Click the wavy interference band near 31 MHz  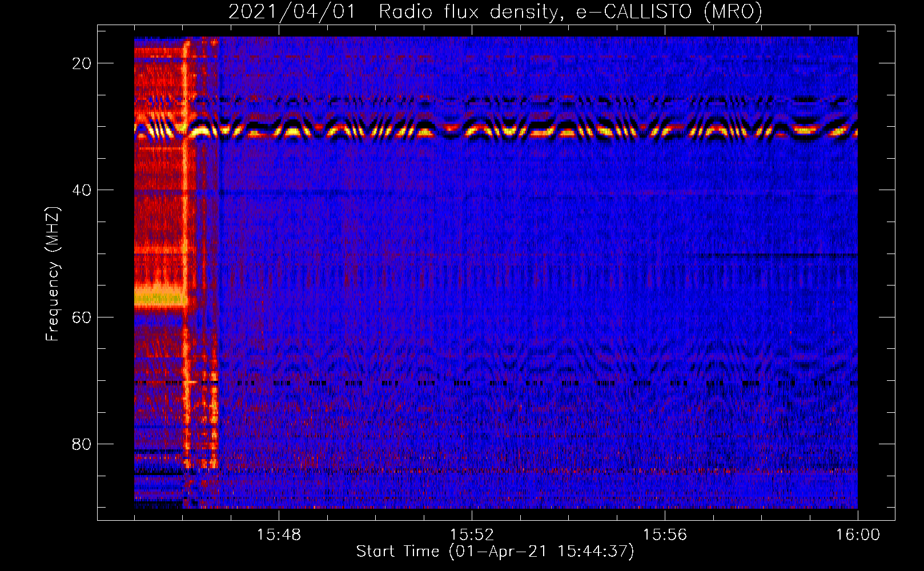tap(496, 129)
